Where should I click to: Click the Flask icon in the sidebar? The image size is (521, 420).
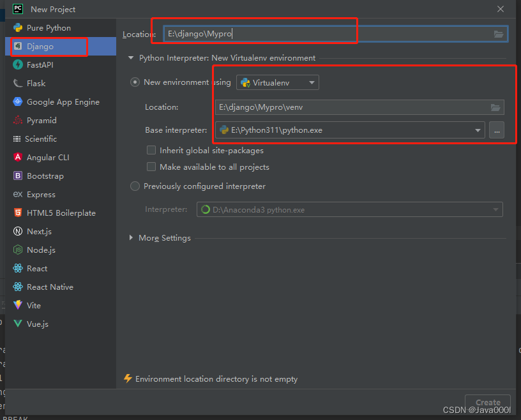[18, 84]
